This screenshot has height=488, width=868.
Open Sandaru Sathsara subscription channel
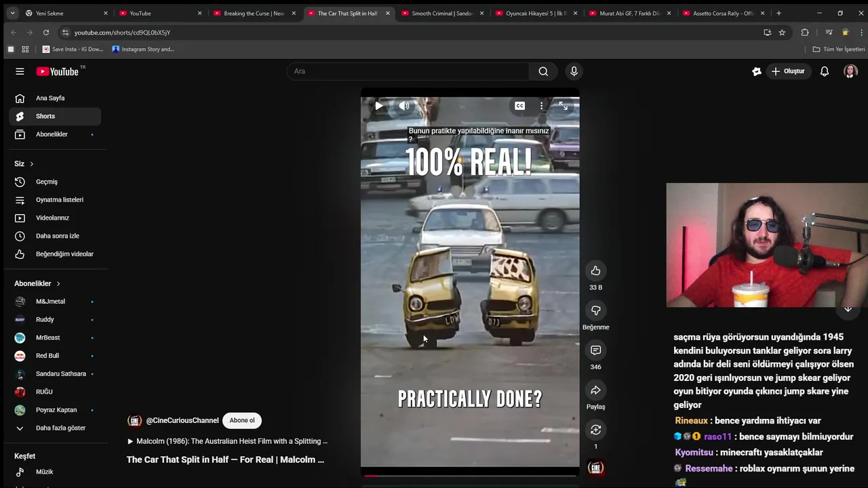pyautogui.click(x=56, y=374)
